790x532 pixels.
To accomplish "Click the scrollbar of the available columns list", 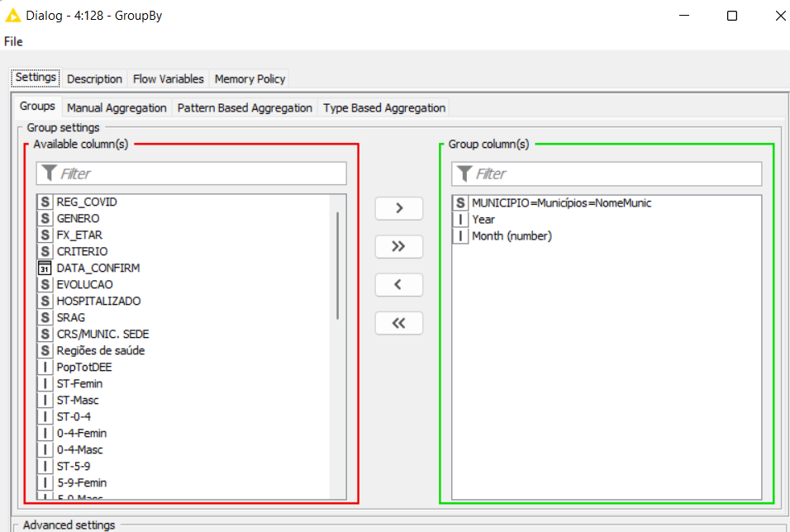I will [338, 264].
